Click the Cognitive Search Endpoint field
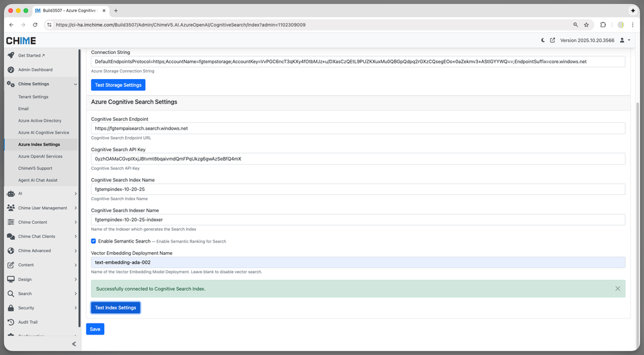The image size is (644, 355). click(x=358, y=129)
